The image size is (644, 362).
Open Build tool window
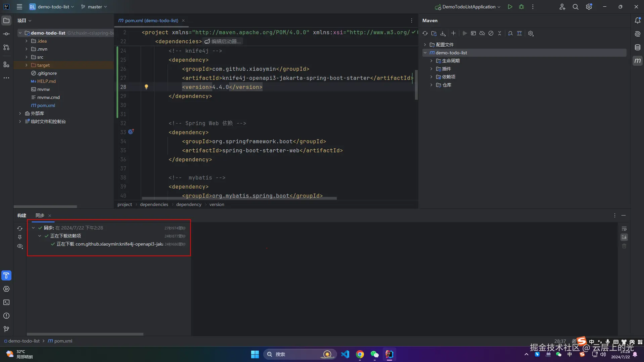pos(6,275)
